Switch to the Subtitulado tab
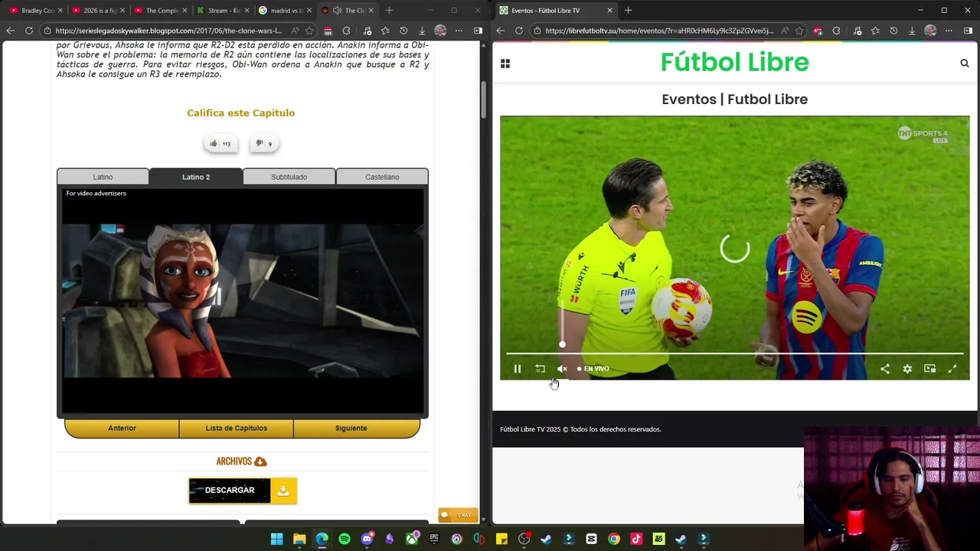Image resolution: width=980 pixels, height=551 pixels. pos(289,177)
